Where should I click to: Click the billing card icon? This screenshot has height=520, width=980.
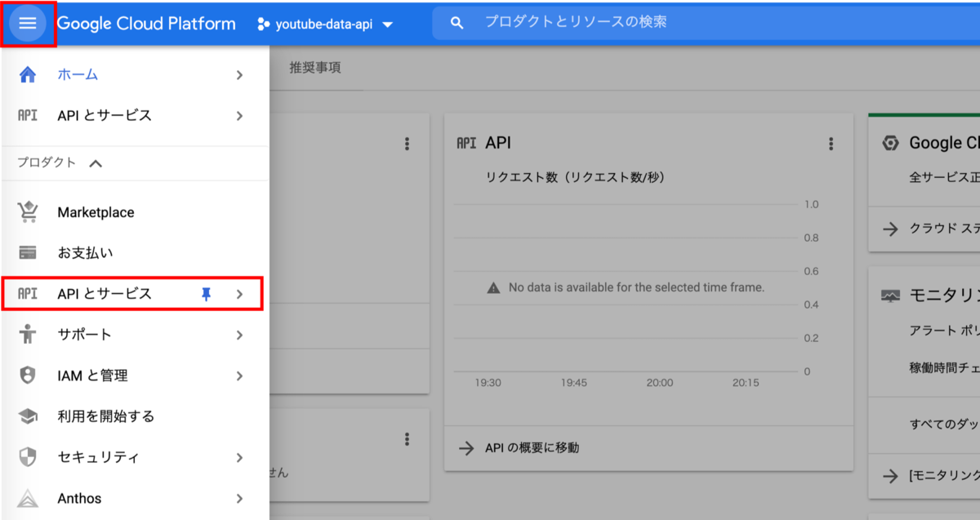[28, 253]
